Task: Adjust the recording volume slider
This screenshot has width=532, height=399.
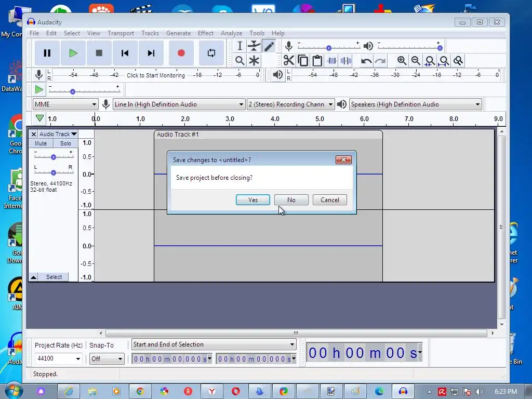Action: tap(328, 48)
